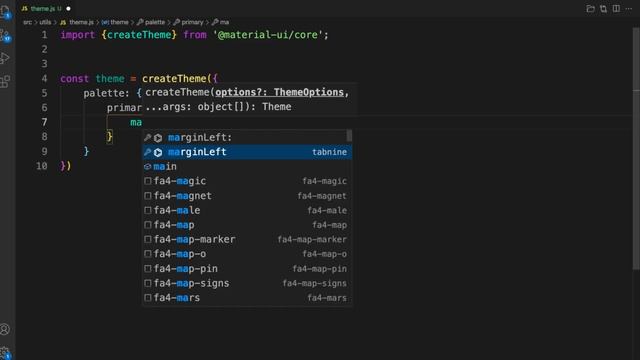Click the src breadcrumb
Viewport: 640px width, 360px height.
point(27,22)
